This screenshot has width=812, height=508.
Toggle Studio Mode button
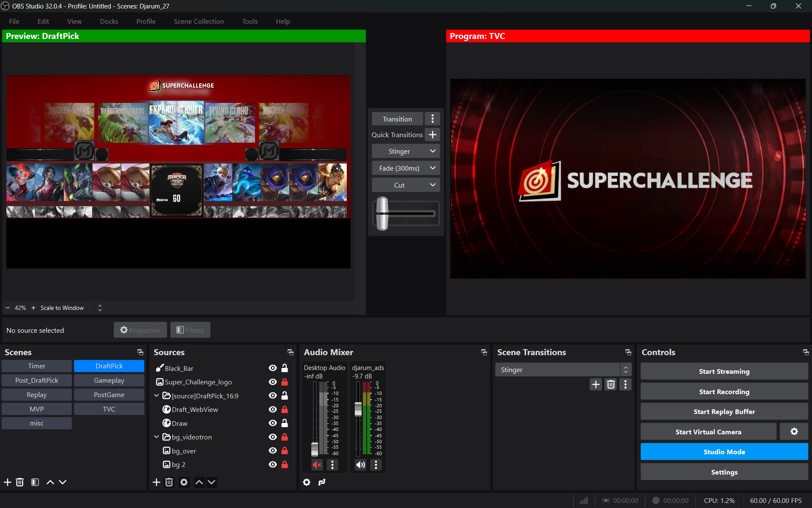[724, 452]
